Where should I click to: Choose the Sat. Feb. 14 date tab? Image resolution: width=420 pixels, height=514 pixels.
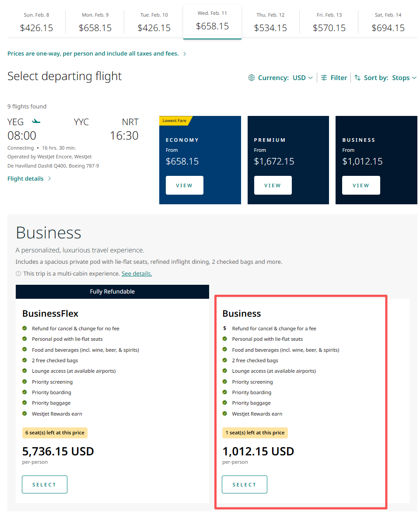tap(388, 23)
